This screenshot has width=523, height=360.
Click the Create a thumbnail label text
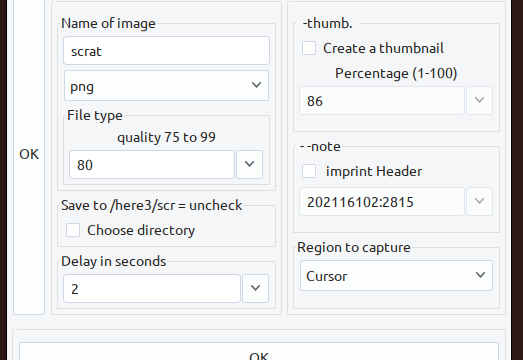pos(383,48)
